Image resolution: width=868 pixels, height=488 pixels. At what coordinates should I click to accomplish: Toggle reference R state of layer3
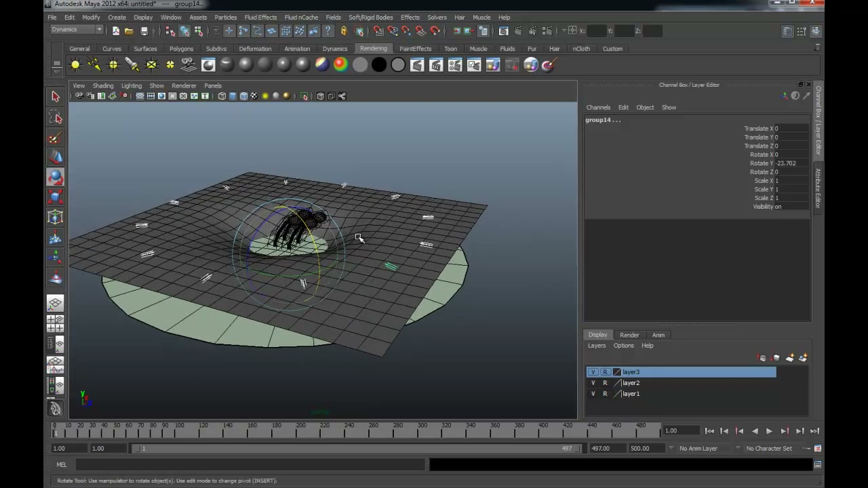(605, 372)
